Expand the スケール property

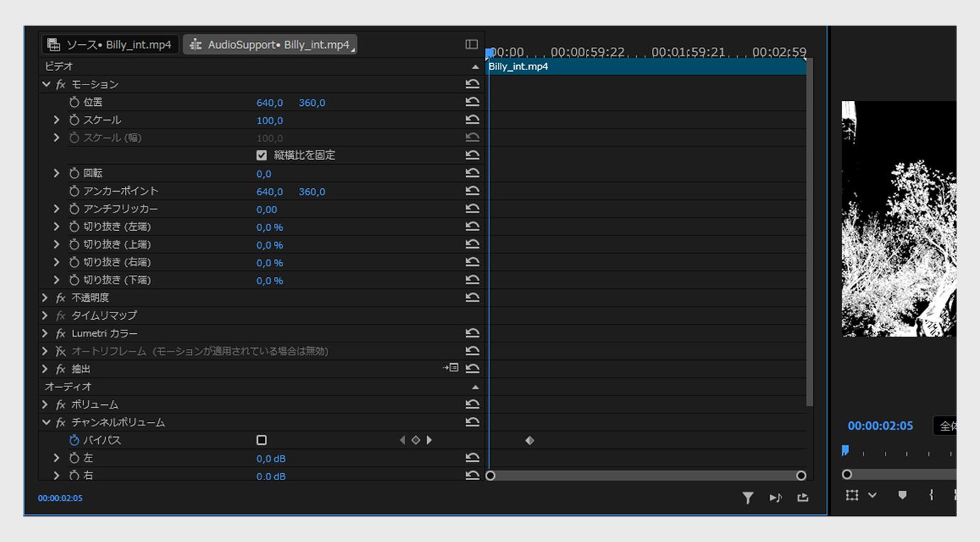57,120
